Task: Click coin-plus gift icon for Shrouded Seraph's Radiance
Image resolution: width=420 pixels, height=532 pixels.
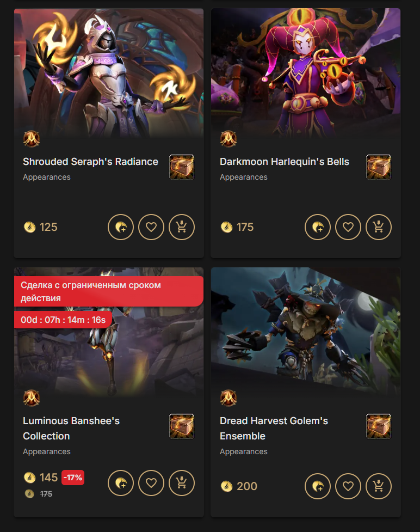Action: pos(121,227)
